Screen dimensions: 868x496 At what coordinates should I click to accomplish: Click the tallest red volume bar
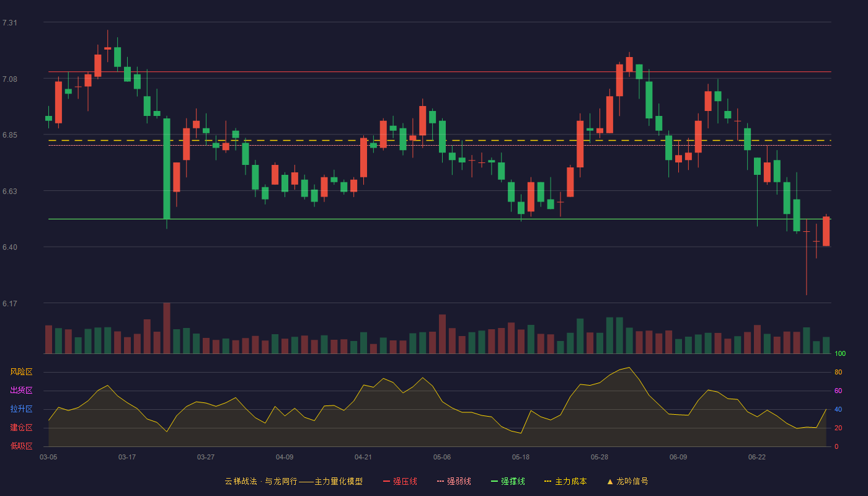point(167,328)
